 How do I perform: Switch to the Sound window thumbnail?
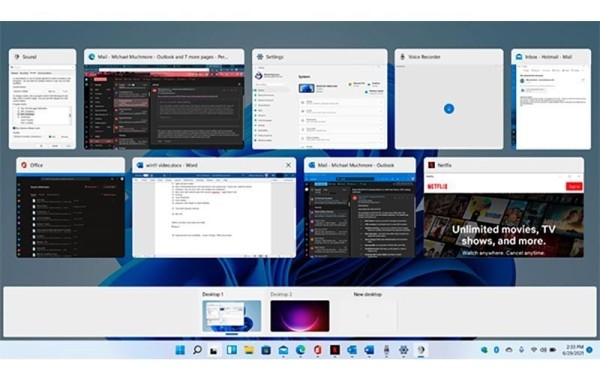click(42, 99)
